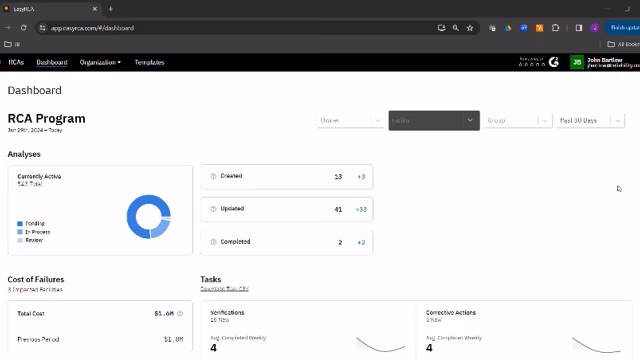Click the +3 Created change value

(361, 177)
